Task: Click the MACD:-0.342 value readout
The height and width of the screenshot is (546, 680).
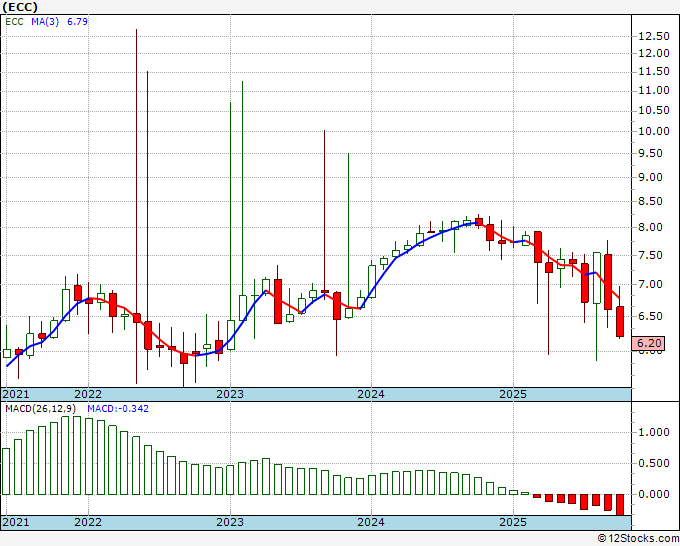Action: click(x=118, y=409)
